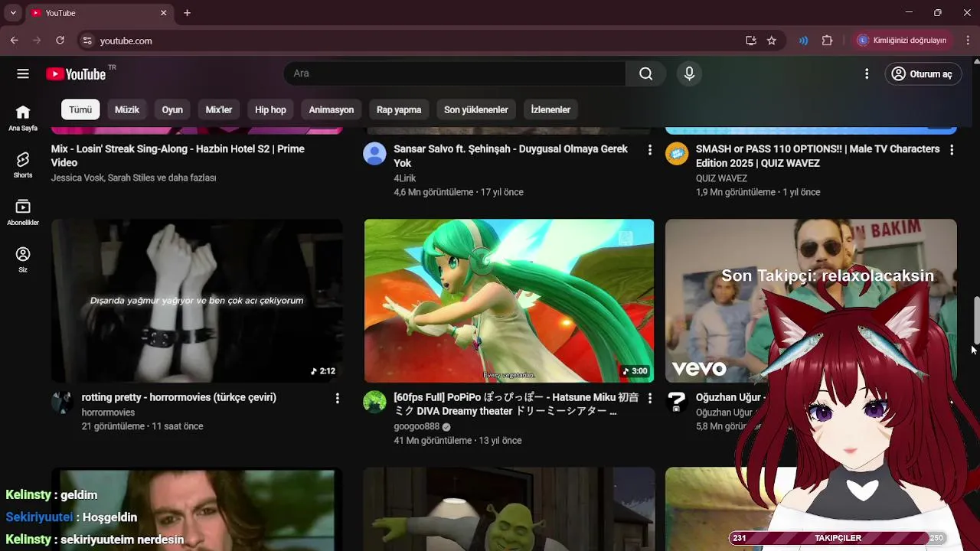Click horrormovies channel name text
This screenshot has height=551, width=980.
(x=108, y=412)
